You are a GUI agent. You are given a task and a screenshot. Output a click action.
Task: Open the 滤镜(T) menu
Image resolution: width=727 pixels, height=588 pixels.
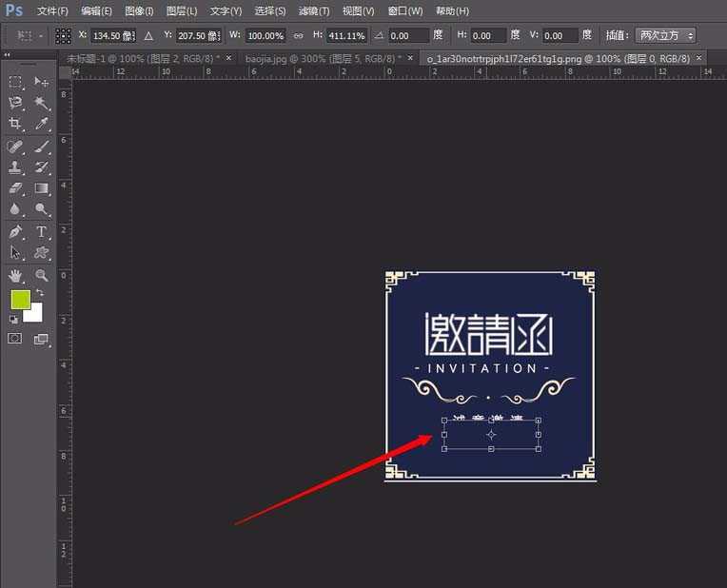313,11
